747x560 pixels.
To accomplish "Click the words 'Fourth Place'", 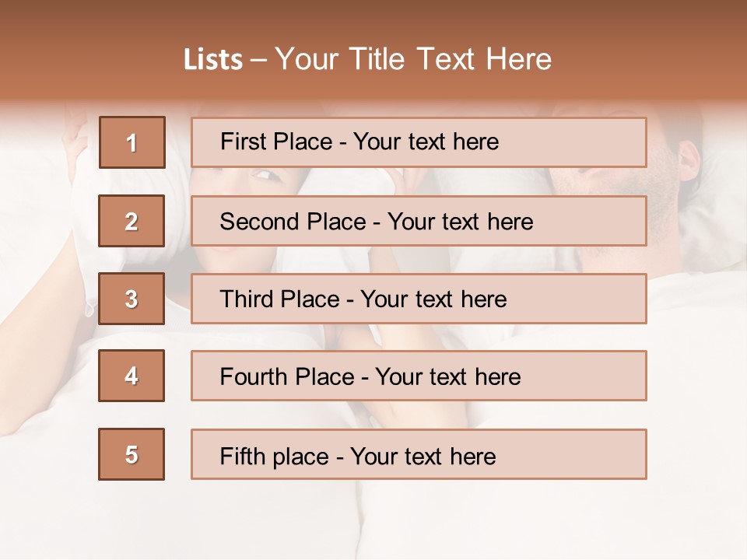I will 286,376.
